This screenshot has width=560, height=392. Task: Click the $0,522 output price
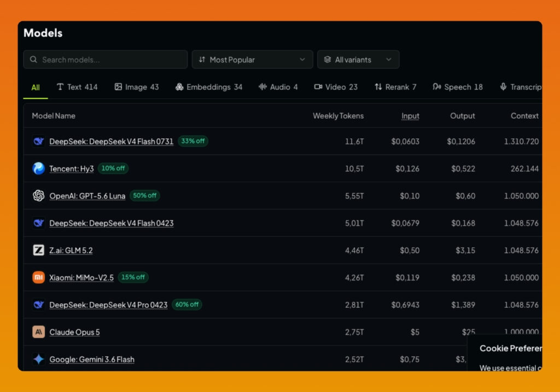coord(463,168)
